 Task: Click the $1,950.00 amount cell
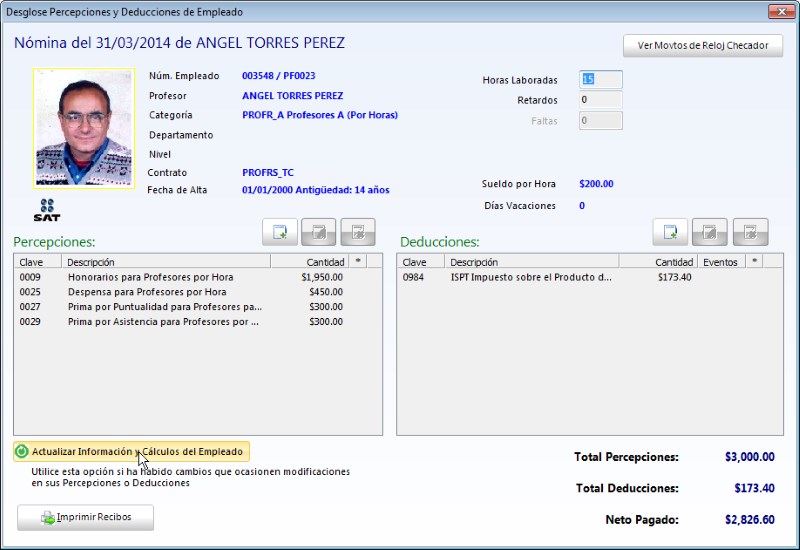coord(322,277)
